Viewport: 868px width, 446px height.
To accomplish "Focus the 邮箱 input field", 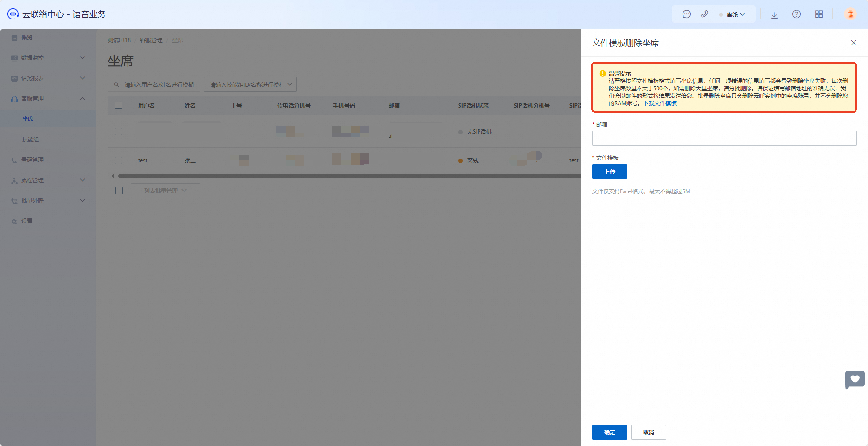I will (x=724, y=138).
